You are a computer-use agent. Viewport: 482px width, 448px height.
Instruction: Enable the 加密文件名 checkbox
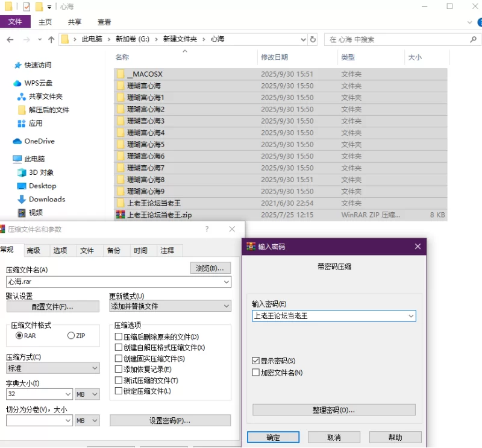click(x=256, y=373)
